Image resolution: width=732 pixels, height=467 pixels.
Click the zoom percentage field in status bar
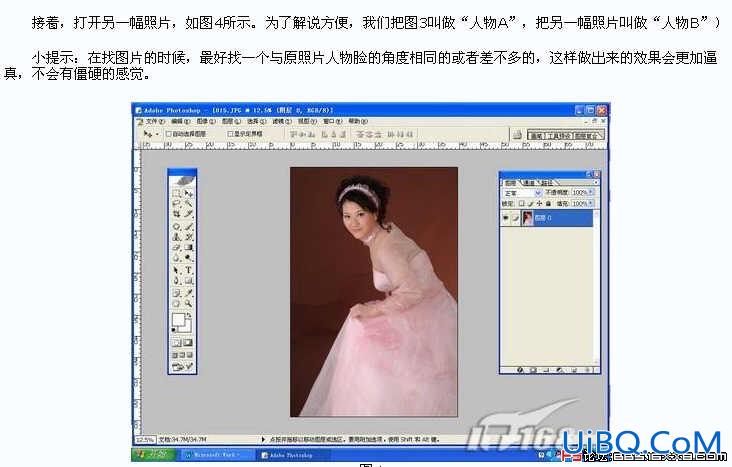[x=145, y=439]
